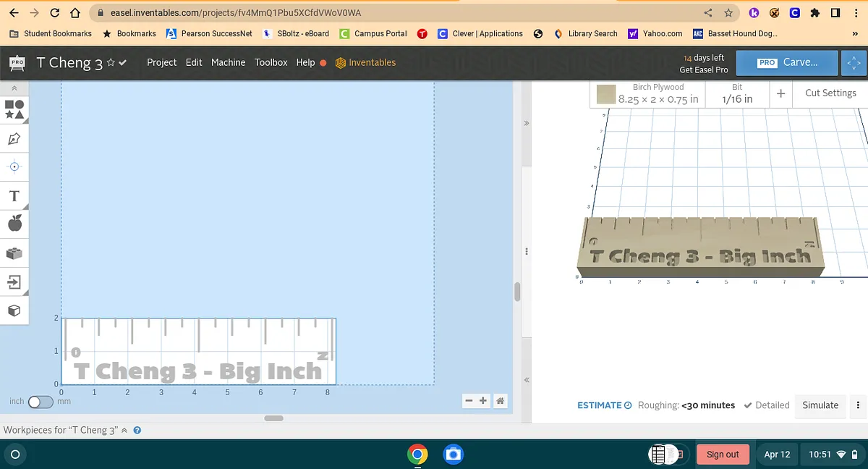Screen dimensions: 868x469
Task: Open Camera app from the shelf
Action: pyautogui.click(x=453, y=455)
